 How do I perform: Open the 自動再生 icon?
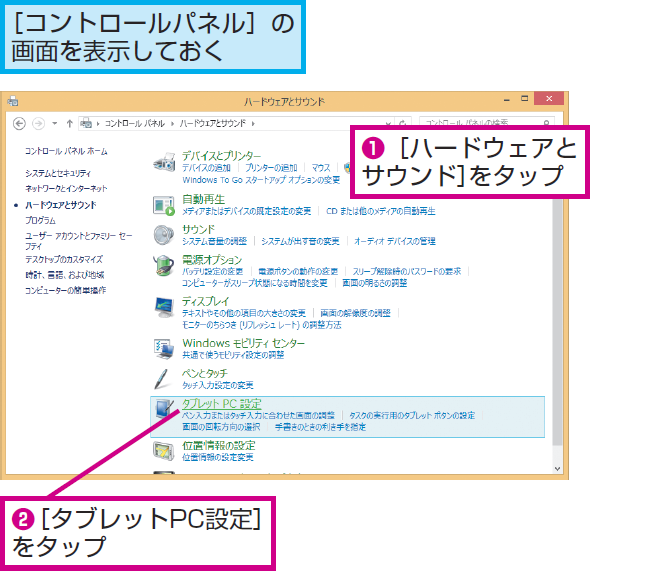click(164, 206)
